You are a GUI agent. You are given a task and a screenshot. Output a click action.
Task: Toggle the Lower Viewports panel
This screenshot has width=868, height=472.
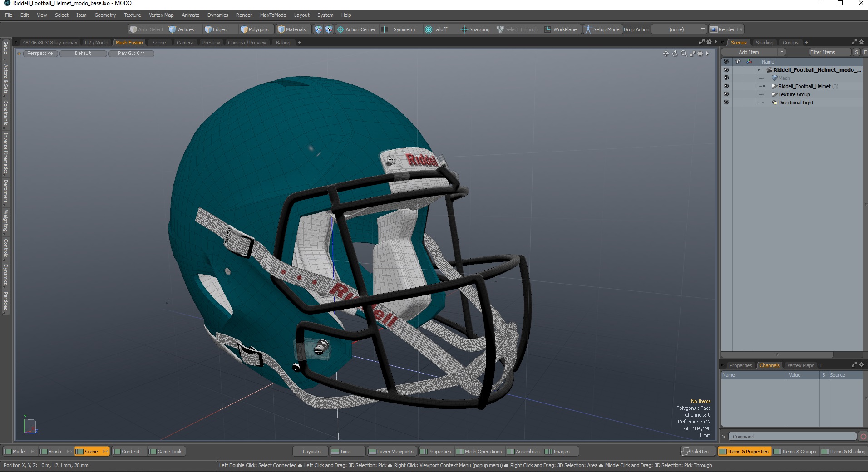coord(391,452)
